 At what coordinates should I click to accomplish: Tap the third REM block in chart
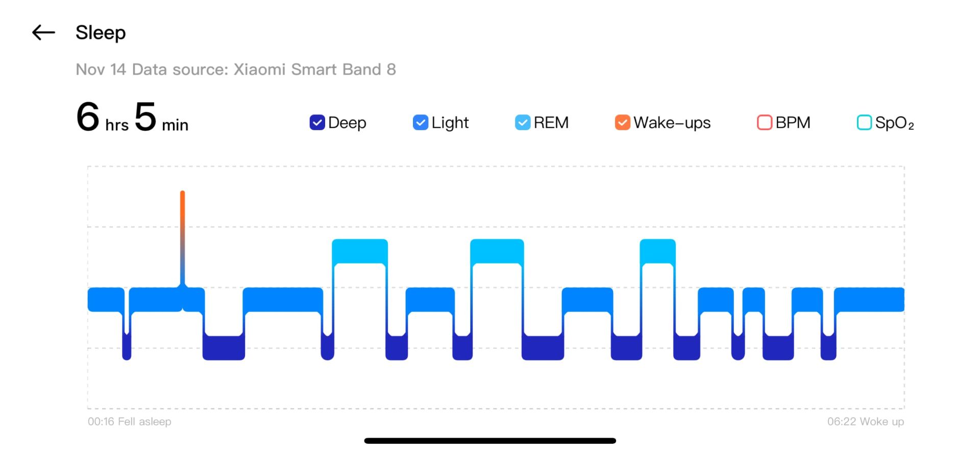pyautogui.click(x=657, y=251)
